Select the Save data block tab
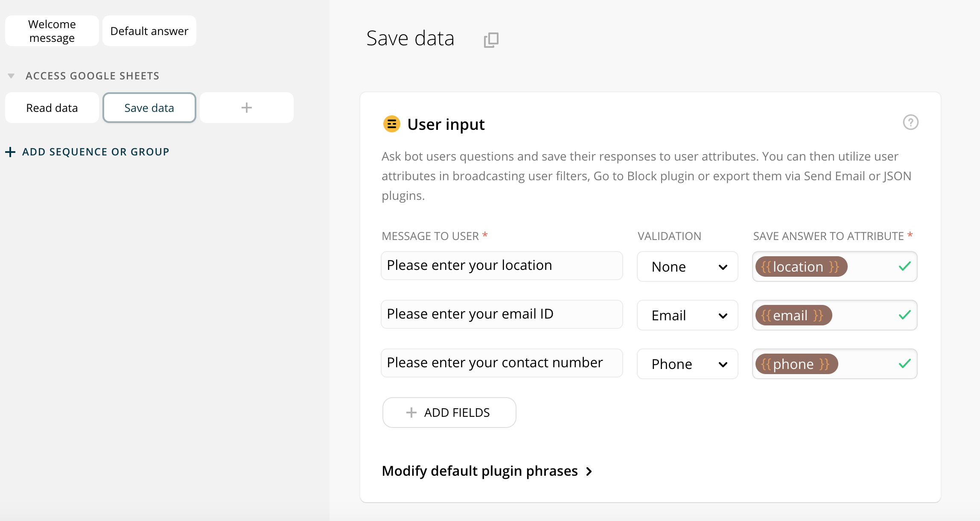This screenshot has height=521, width=980. tap(149, 108)
